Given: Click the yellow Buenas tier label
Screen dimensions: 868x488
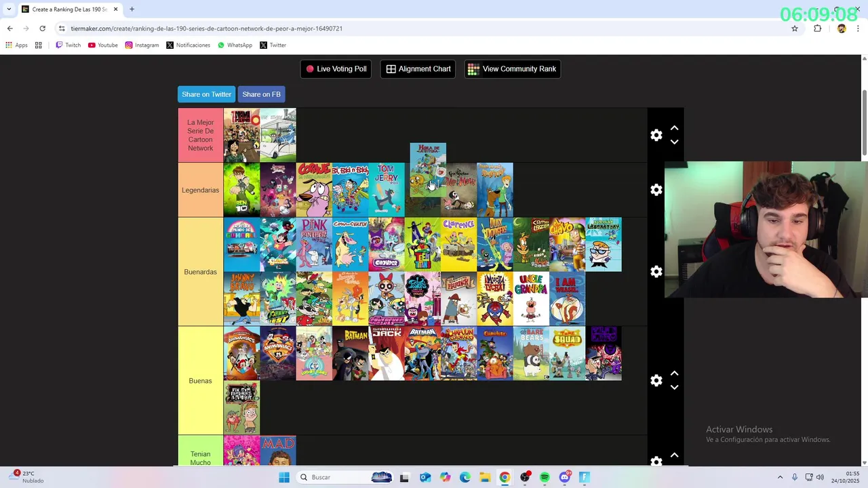Looking at the screenshot, I should (200, 381).
